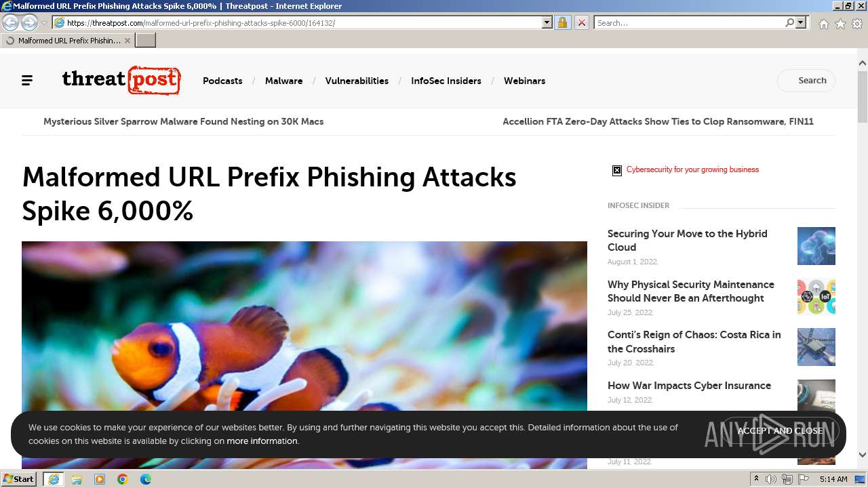Expand the address bar autocomplete dropdown

[x=547, y=22]
